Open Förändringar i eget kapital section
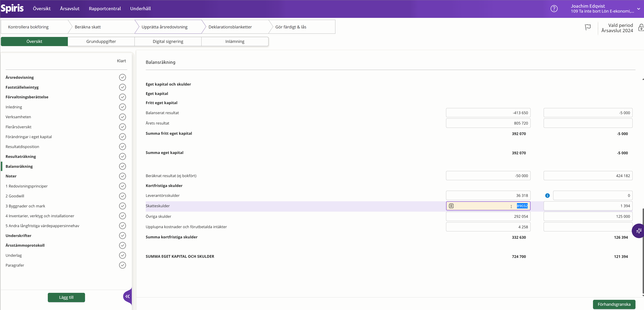 (x=29, y=137)
